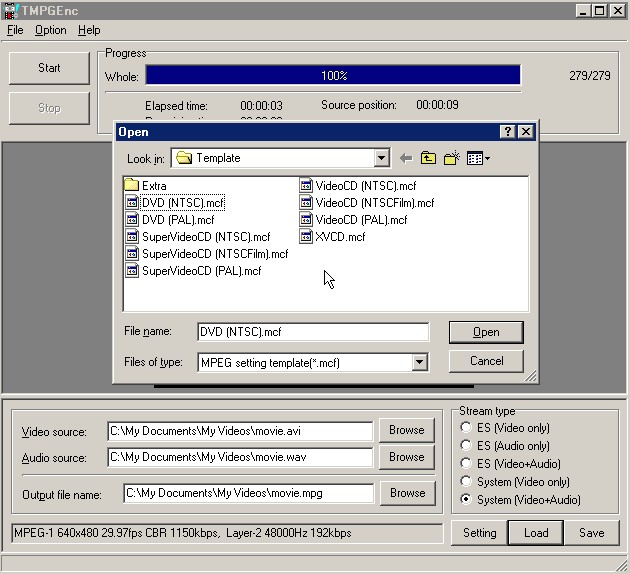Create a new folder in Open dialog
Viewport: 630px width, 574px height.
(452, 158)
